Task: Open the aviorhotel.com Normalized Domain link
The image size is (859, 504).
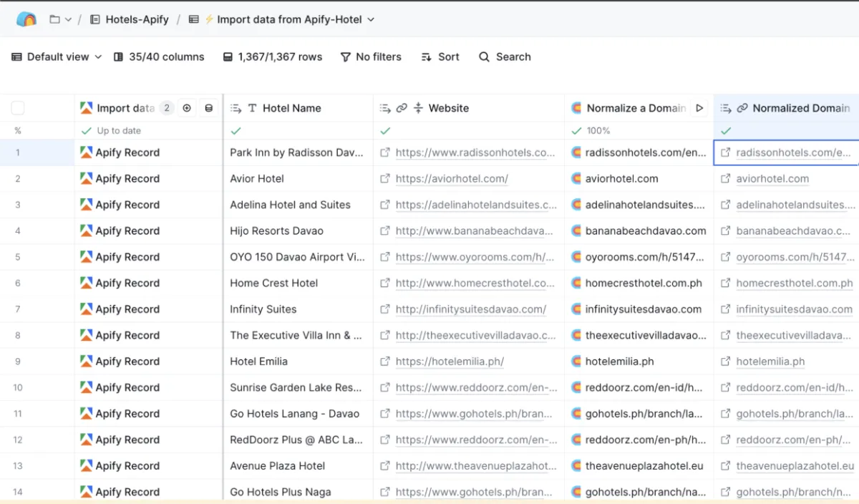Action: tap(772, 178)
